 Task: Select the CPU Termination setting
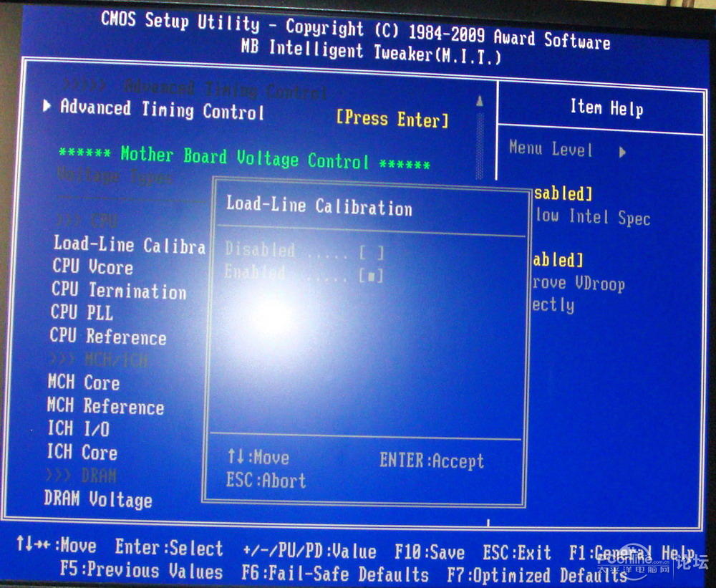pos(119,290)
